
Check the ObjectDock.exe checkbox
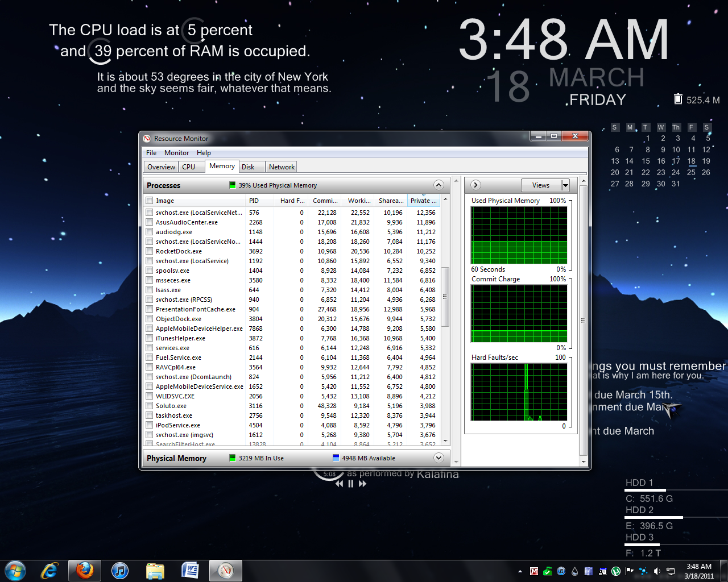click(x=150, y=319)
